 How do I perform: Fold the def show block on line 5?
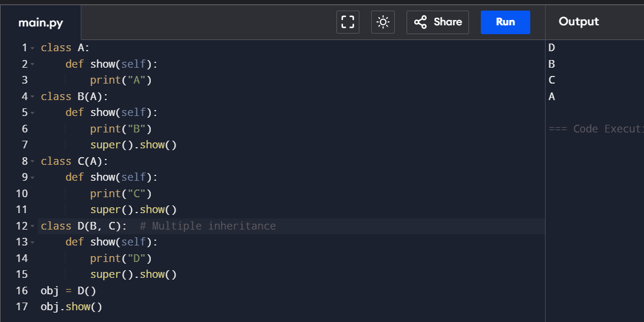32,113
